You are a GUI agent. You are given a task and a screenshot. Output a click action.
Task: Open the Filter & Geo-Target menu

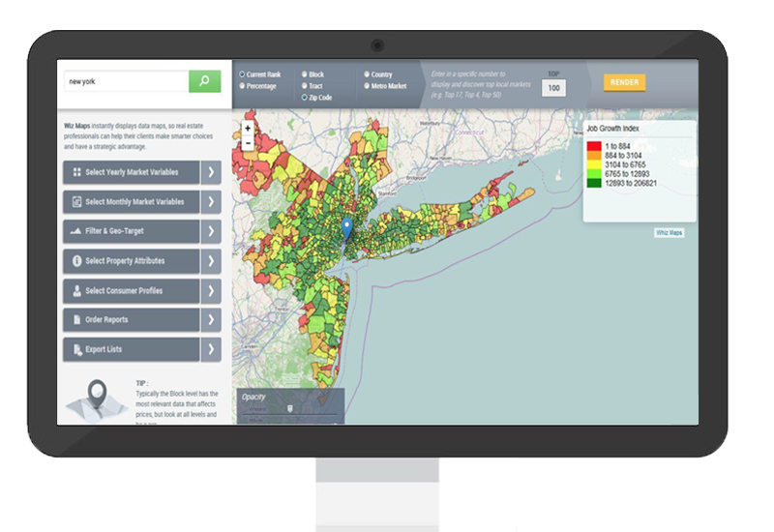pyautogui.click(x=132, y=231)
